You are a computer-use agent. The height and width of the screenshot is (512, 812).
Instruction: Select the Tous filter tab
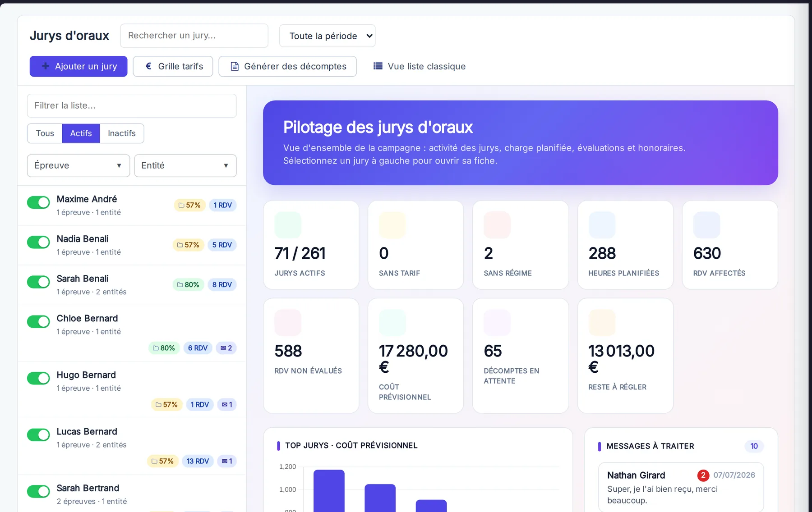(45, 133)
